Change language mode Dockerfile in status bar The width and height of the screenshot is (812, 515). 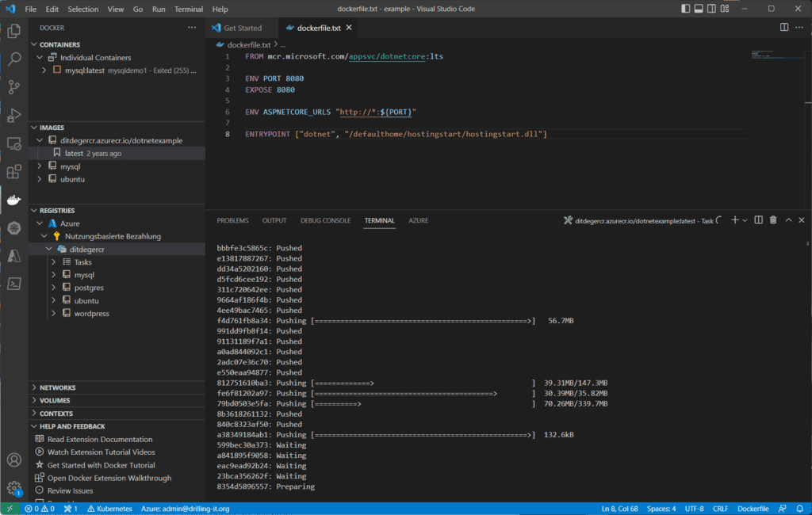[753, 509]
